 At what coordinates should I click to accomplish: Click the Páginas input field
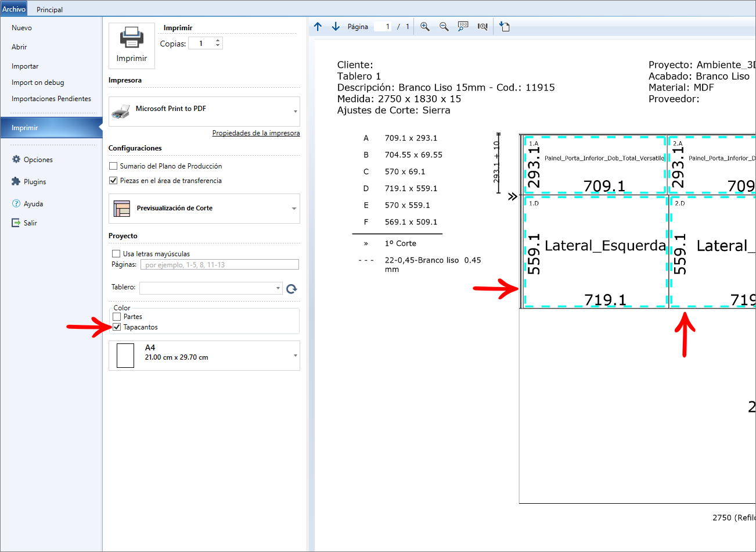coord(219,264)
